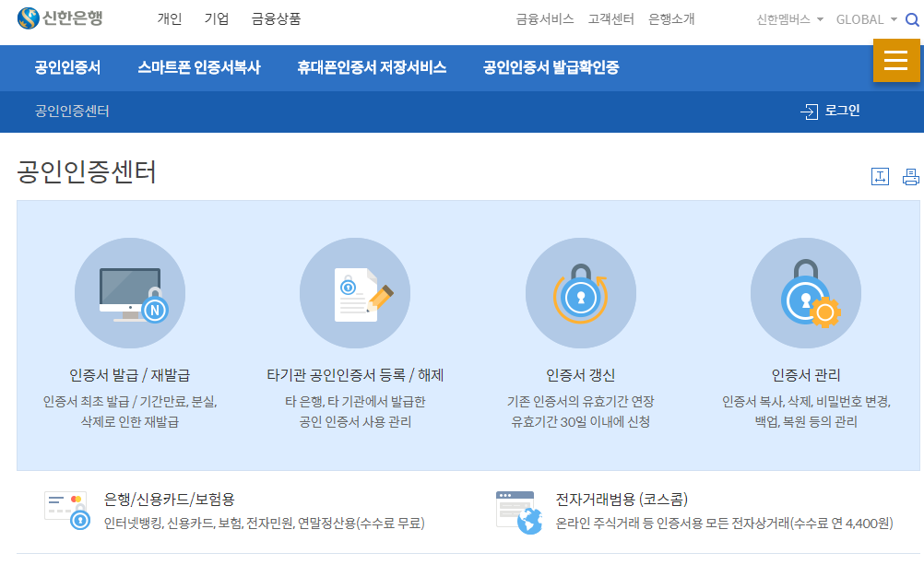Open the 금융상품 menu
The image size is (924, 565).
(276, 18)
